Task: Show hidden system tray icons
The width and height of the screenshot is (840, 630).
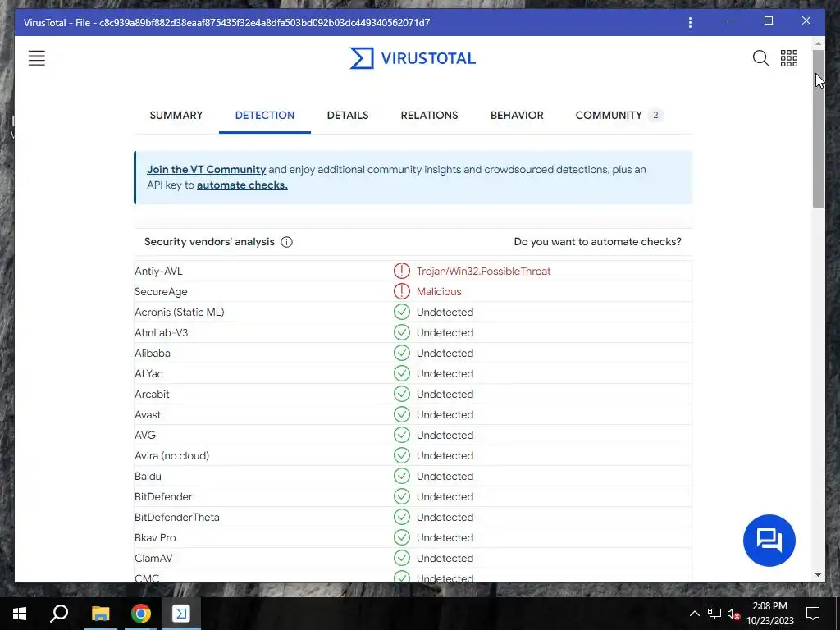Action: coord(694,614)
